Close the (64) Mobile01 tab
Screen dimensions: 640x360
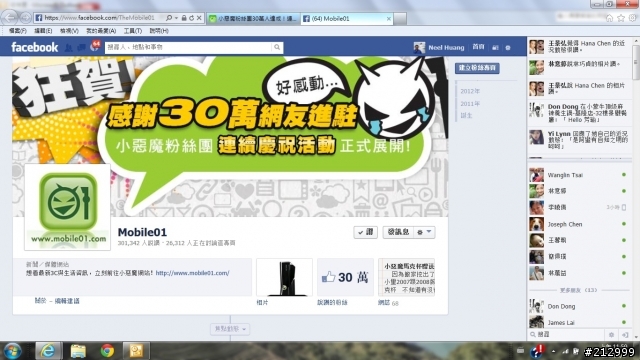[x=389, y=19]
